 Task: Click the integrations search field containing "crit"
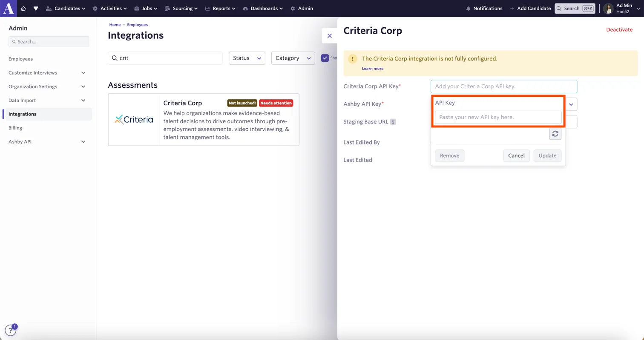click(165, 58)
